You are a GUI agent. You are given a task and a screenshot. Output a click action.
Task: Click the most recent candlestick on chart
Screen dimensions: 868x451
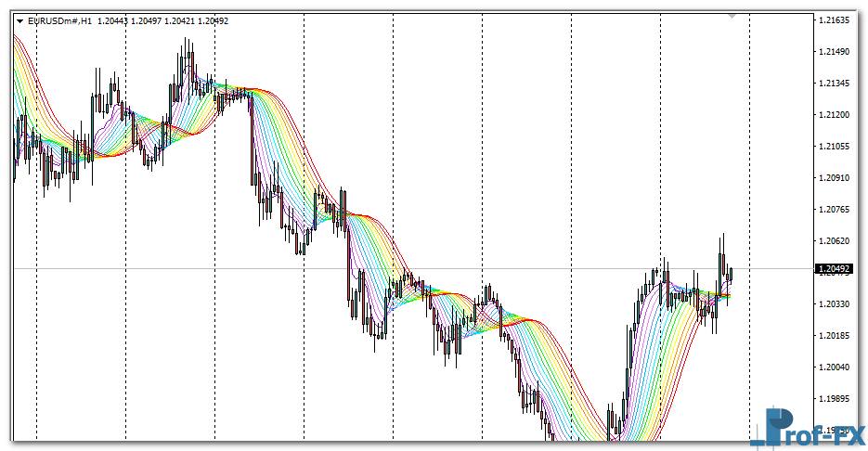(x=731, y=275)
